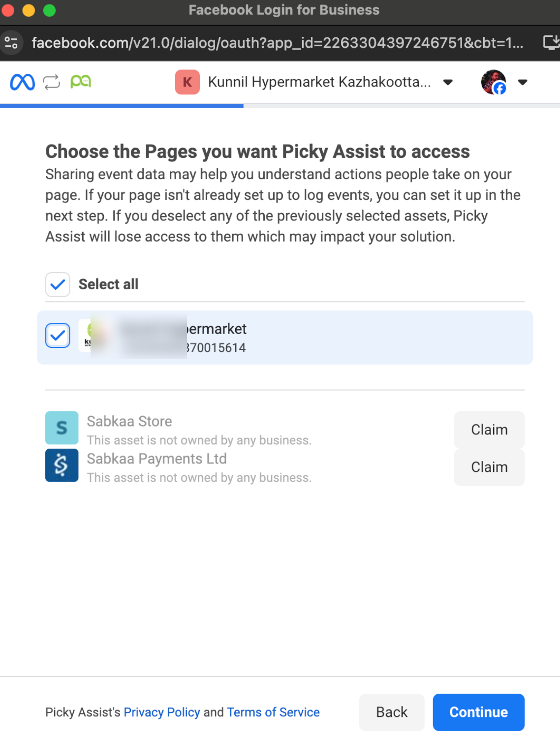560x739 pixels.
Task: Click the Sabkaa Payments Ltd logo
Action: point(62,465)
